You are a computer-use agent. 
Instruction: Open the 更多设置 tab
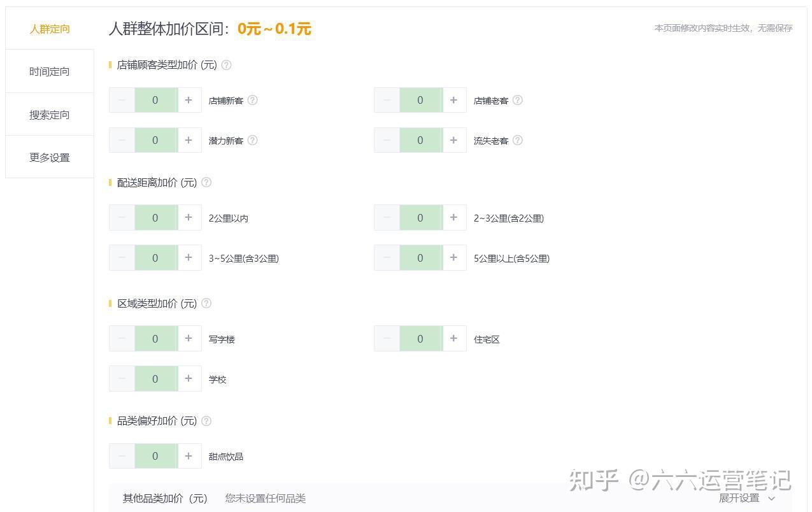pos(50,157)
